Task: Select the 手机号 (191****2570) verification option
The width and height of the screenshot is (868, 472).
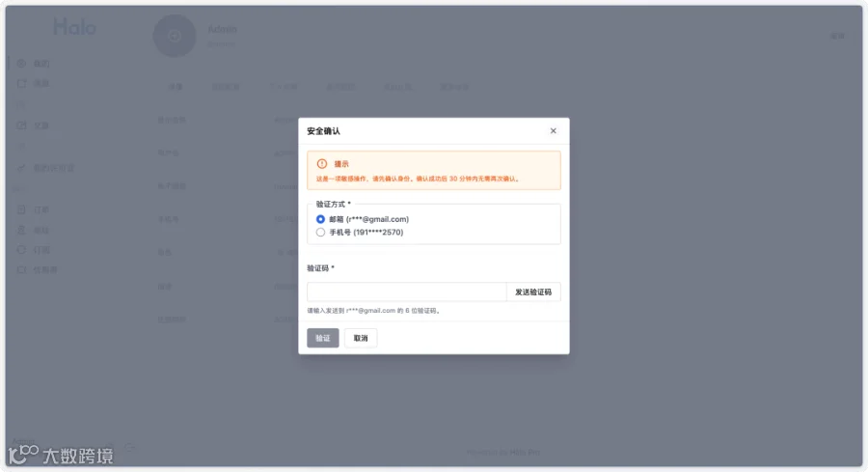Action: pyautogui.click(x=320, y=232)
